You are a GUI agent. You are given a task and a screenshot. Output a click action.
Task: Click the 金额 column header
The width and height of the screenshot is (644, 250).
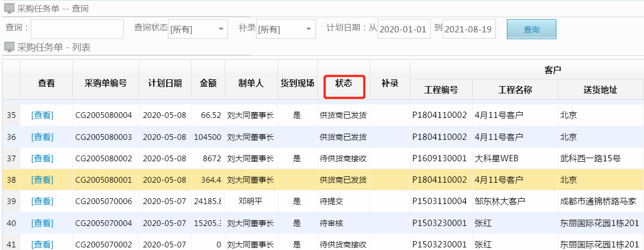(208, 83)
